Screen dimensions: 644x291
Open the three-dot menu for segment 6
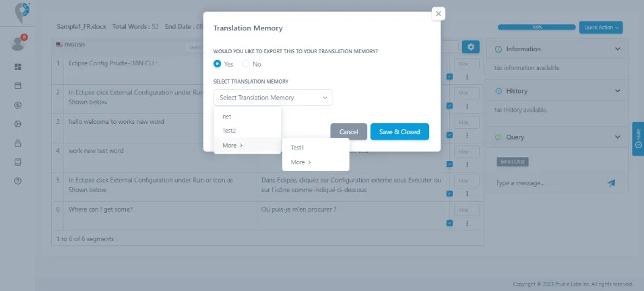click(x=467, y=223)
